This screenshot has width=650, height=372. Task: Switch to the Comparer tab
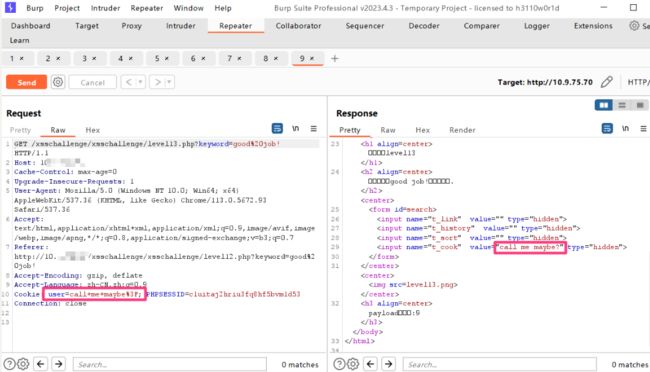(481, 26)
